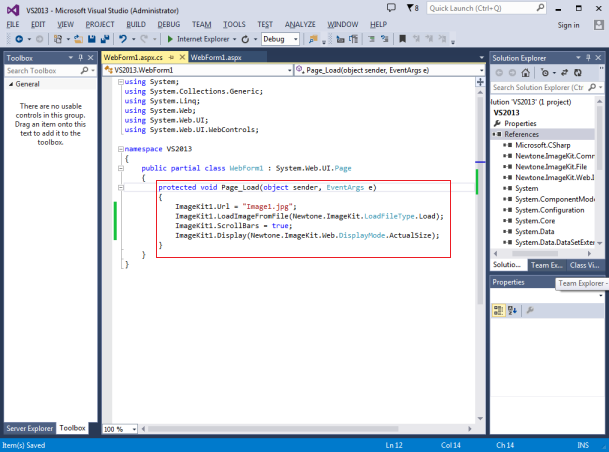The height and width of the screenshot is (452, 609).
Task: Collapse the General group in Toolbox
Action: click(x=11, y=84)
